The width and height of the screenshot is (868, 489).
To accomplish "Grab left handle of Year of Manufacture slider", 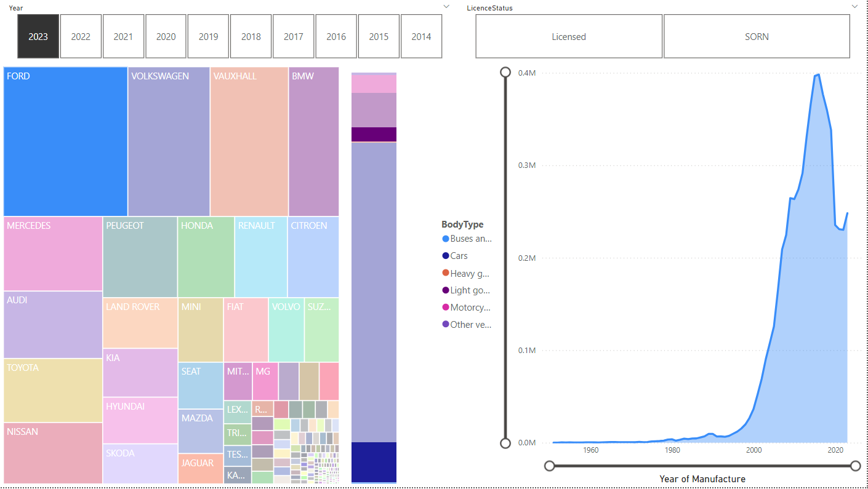I will pos(550,466).
